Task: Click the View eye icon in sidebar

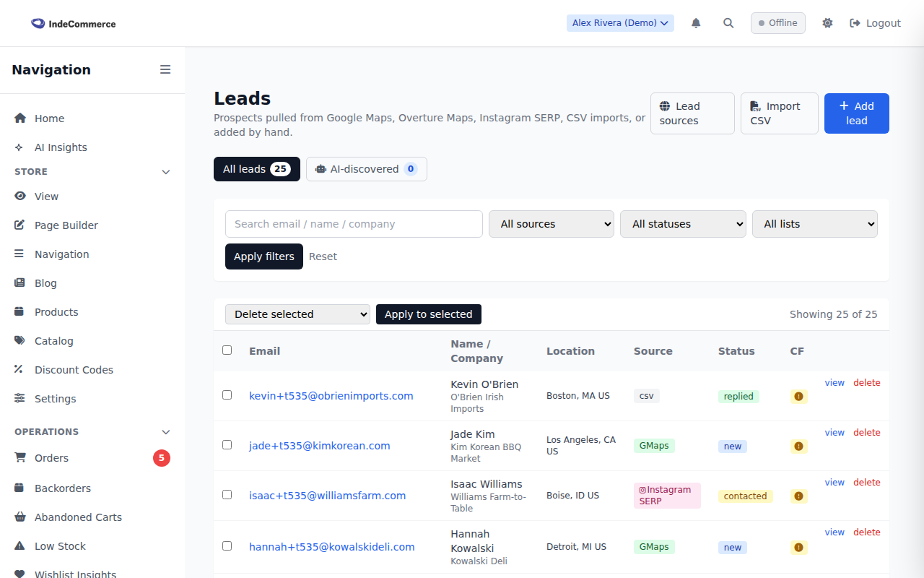Action: click(20, 196)
